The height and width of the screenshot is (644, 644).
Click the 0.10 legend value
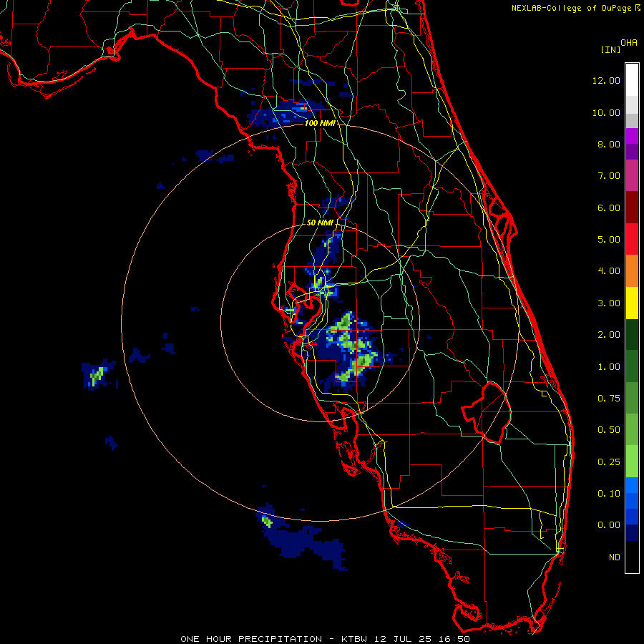click(x=609, y=494)
